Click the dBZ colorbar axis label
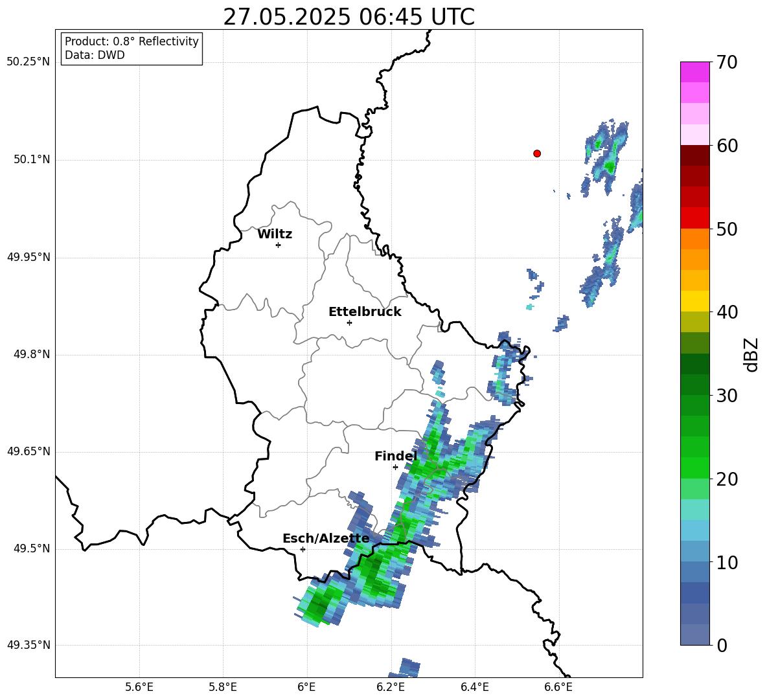767x700 pixels. pyautogui.click(x=751, y=354)
